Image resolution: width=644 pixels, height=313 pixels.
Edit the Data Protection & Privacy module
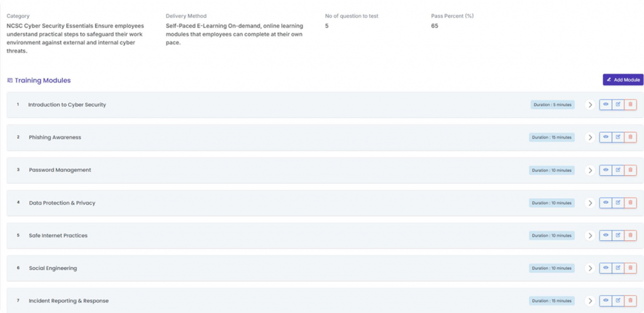coord(618,203)
